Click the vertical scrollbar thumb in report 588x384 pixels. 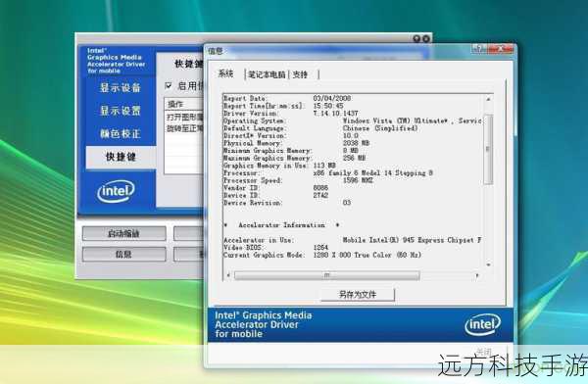coord(488,149)
